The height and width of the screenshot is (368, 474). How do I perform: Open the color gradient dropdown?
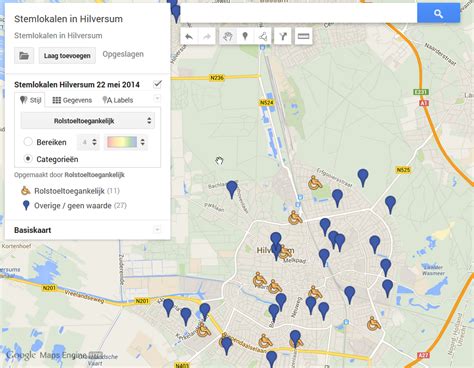[x=126, y=142]
